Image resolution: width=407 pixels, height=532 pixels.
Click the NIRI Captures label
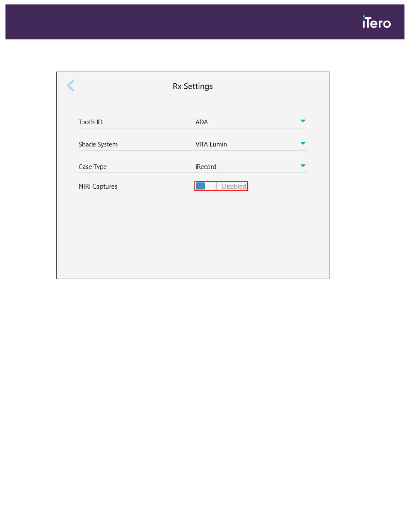(98, 186)
